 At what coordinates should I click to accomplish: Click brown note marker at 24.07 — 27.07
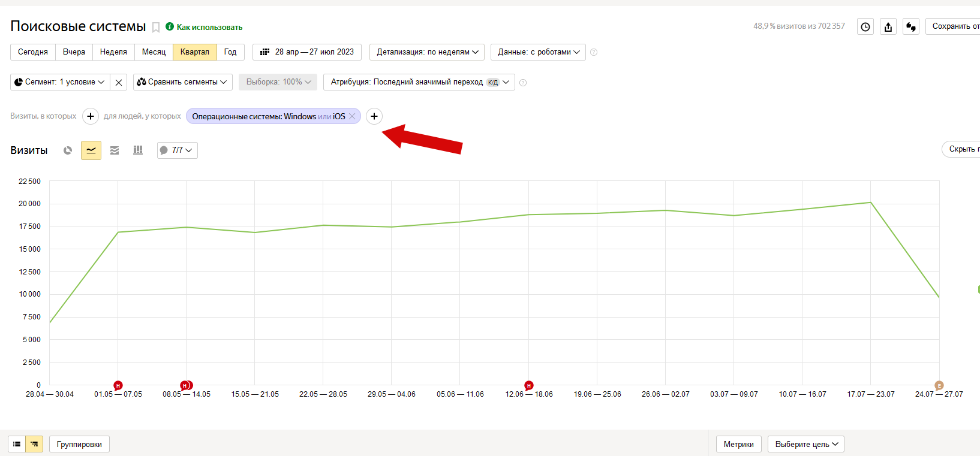(939, 385)
